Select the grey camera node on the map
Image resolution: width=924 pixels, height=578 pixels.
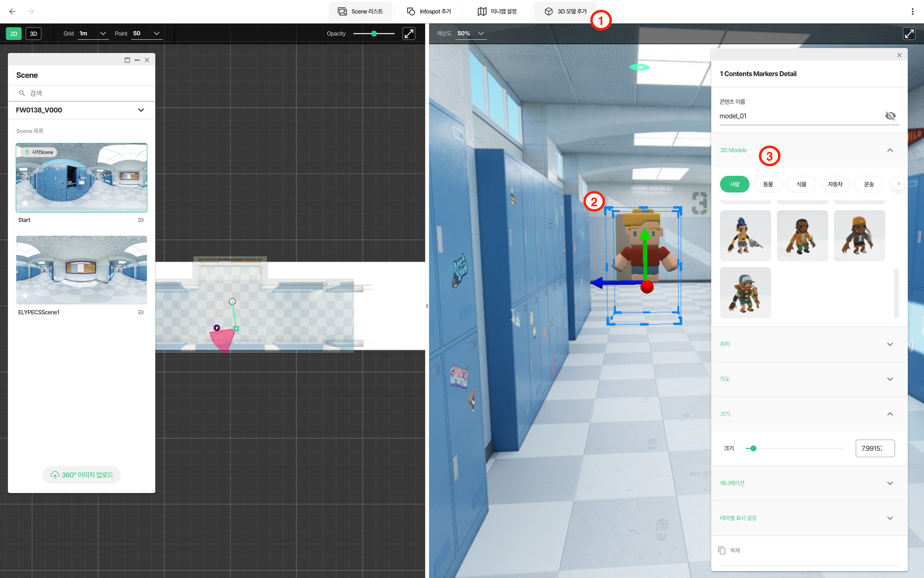click(232, 301)
